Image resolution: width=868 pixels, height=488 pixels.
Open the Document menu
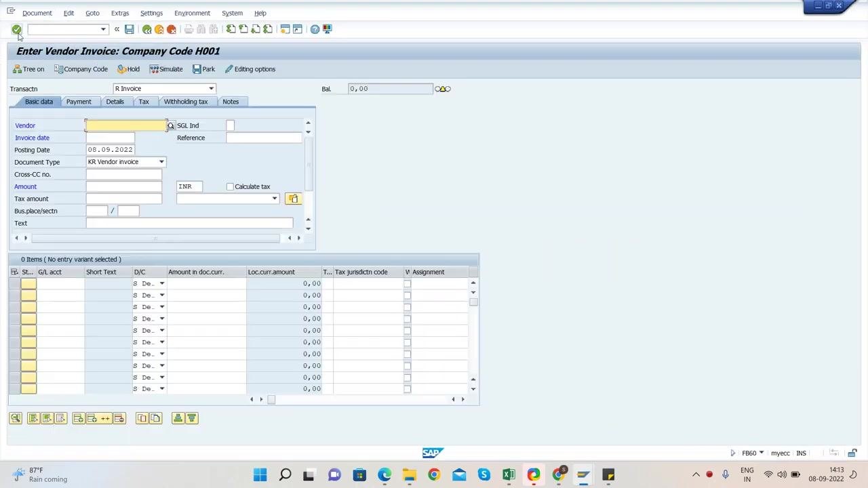37,13
